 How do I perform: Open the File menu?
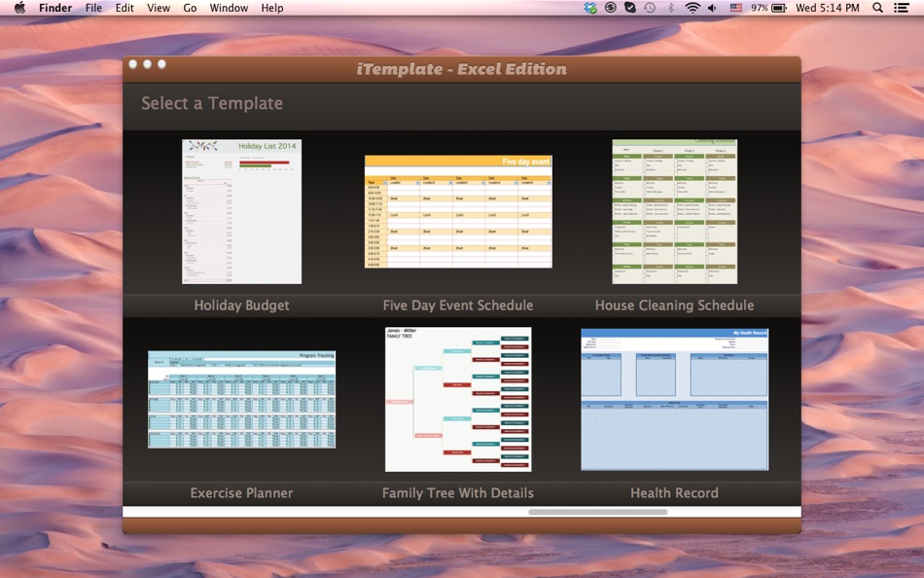(93, 8)
